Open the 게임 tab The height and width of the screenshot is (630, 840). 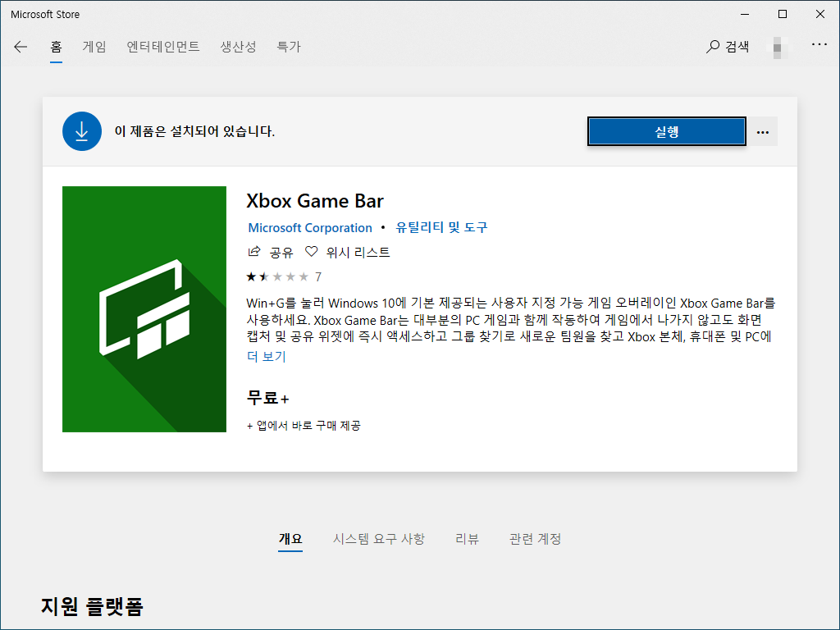click(94, 47)
